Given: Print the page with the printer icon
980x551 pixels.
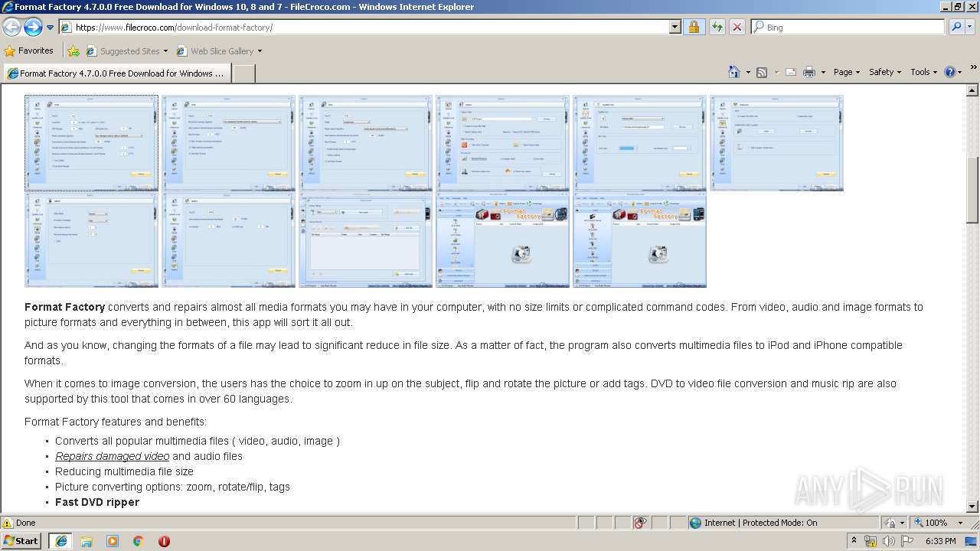Looking at the screenshot, I should (810, 72).
